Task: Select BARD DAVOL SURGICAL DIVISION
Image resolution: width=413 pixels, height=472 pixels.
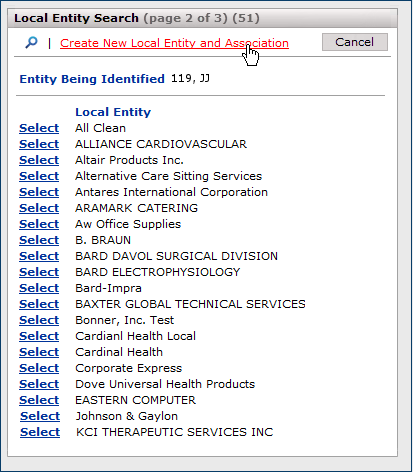Action: pos(39,256)
